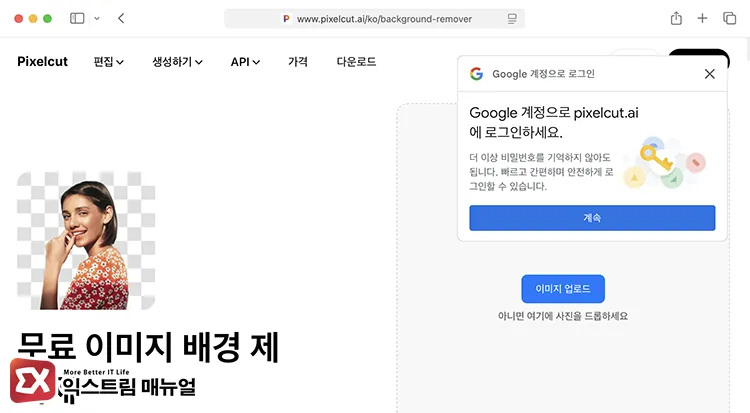This screenshot has width=750, height=413.
Task: Open the sidebar options chevron in toolbar
Action: tap(97, 19)
